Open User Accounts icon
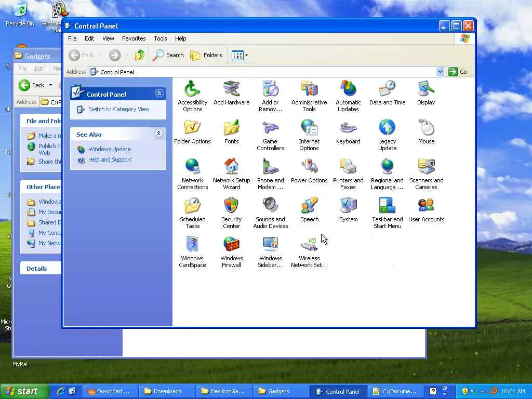 [426, 210]
